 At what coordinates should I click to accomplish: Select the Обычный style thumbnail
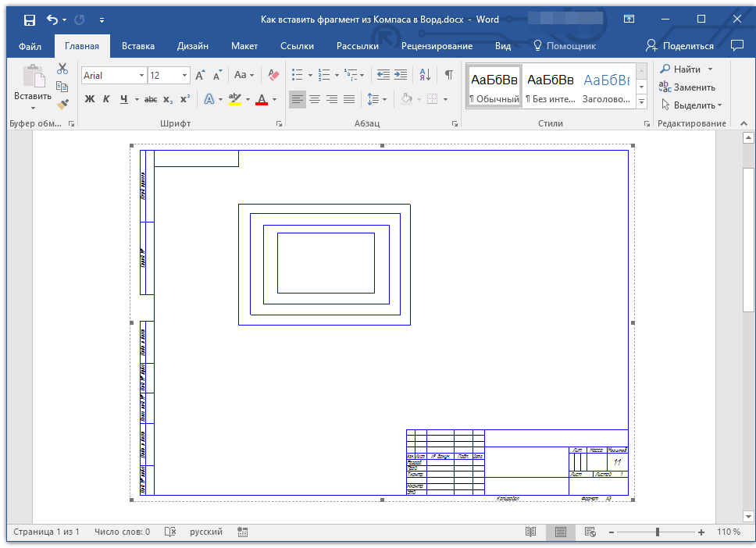click(x=494, y=87)
